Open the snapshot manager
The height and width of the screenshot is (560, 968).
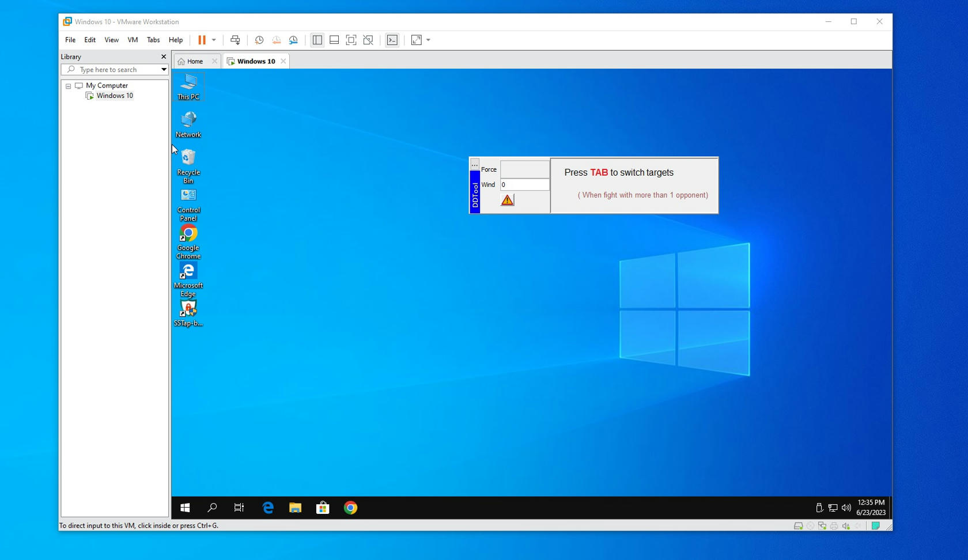293,40
